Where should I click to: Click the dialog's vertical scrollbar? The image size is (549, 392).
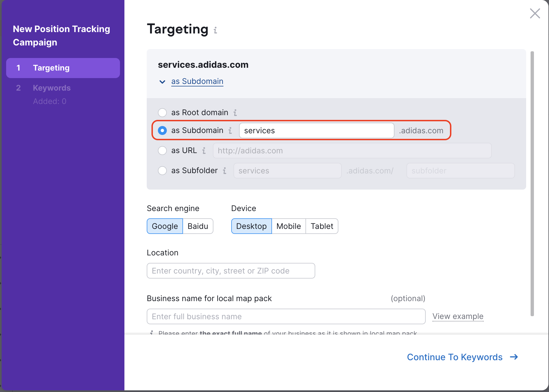(x=532, y=183)
